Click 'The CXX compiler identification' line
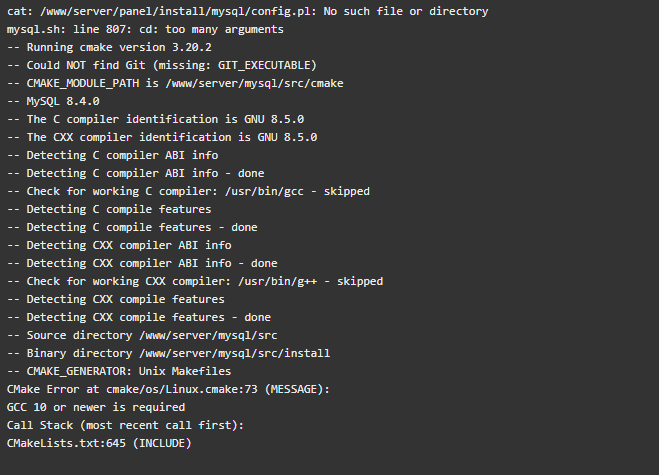The image size is (659, 475). [162, 137]
